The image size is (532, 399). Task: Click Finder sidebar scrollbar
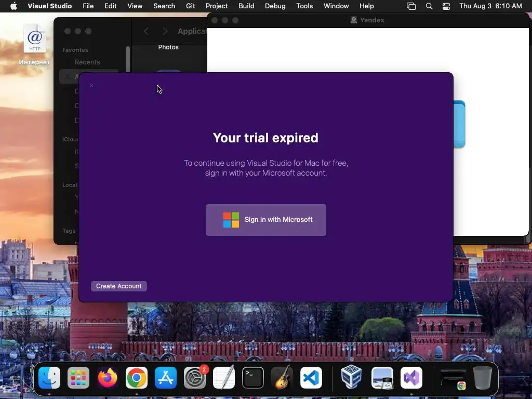click(x=128, y=59)
